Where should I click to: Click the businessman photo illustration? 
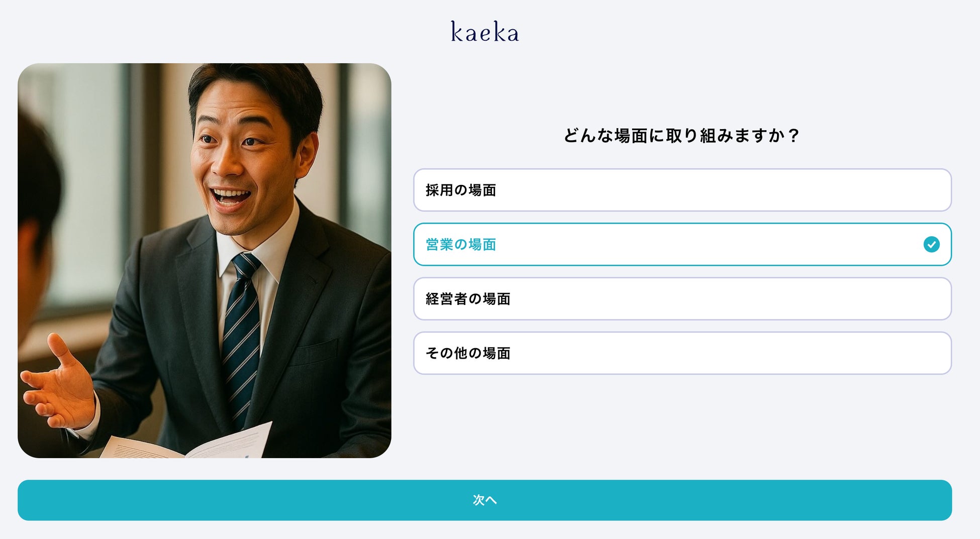point(205,260)
